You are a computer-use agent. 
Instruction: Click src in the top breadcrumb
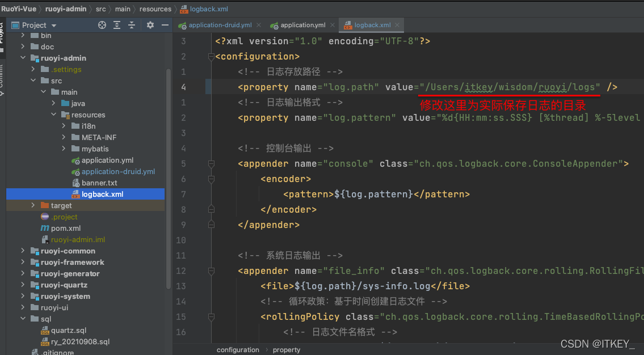(101, 9)
